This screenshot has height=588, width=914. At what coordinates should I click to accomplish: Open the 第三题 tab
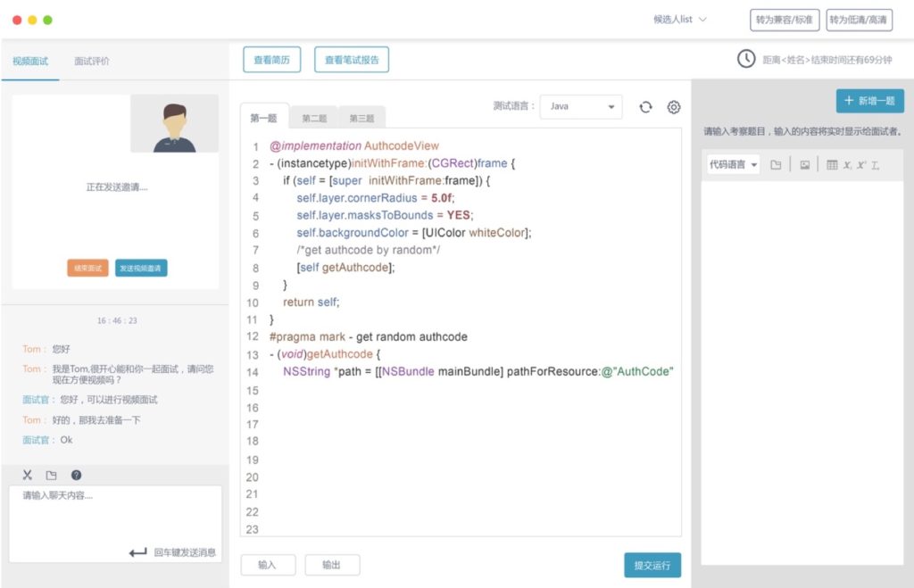tap(361, 118)
